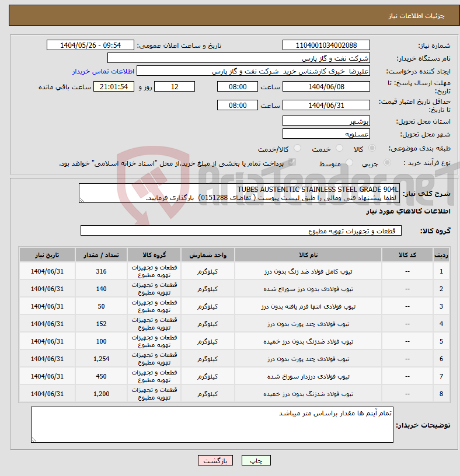Click quantity cell 152
Image resolution: width=460 pixels, height=476 pixels.
[101, 324]
